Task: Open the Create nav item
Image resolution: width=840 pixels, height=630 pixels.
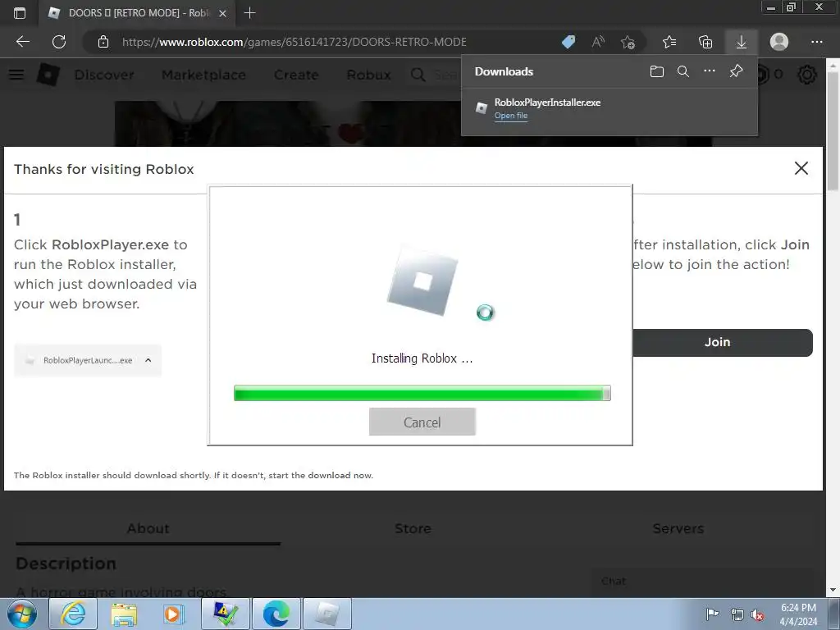Action: tap(296, 75)
